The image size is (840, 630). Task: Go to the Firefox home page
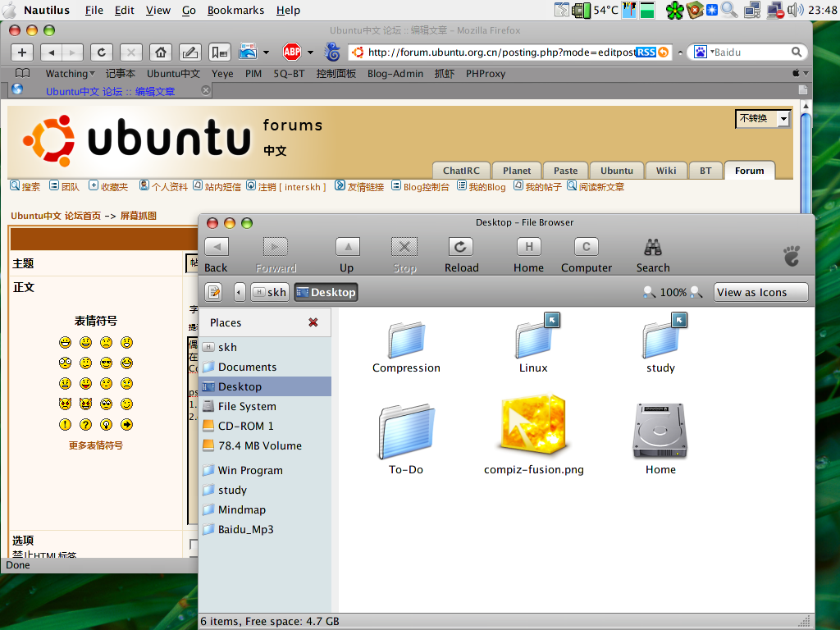161,52
